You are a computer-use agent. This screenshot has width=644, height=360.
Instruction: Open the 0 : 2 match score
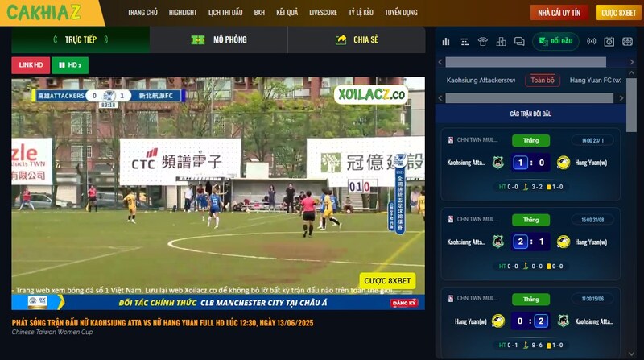[530, 321]
